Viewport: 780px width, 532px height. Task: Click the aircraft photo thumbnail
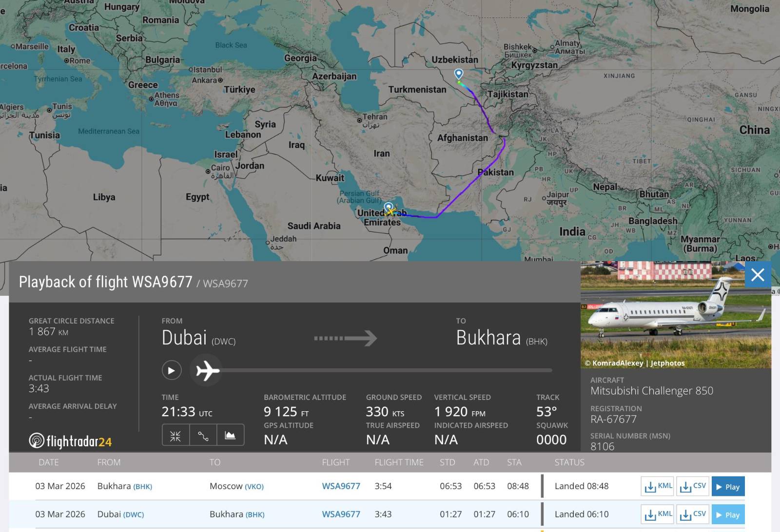point(676,315)
